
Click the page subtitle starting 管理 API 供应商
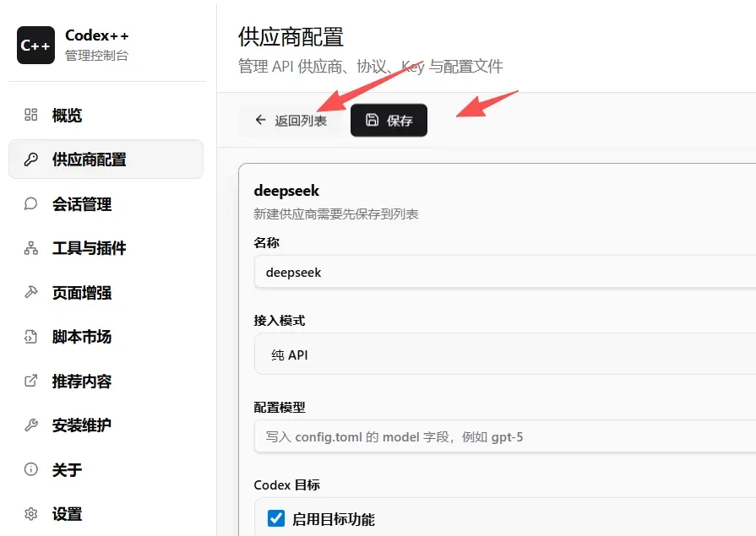370,67
